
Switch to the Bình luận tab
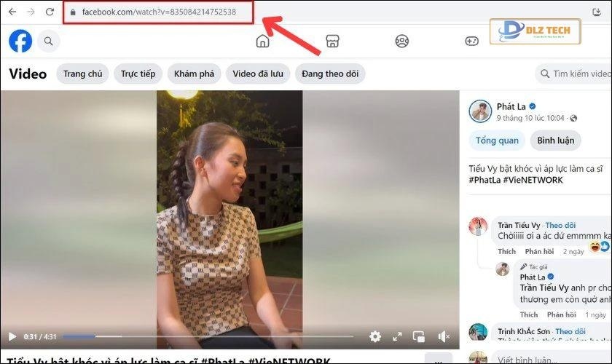pos(556,141)
